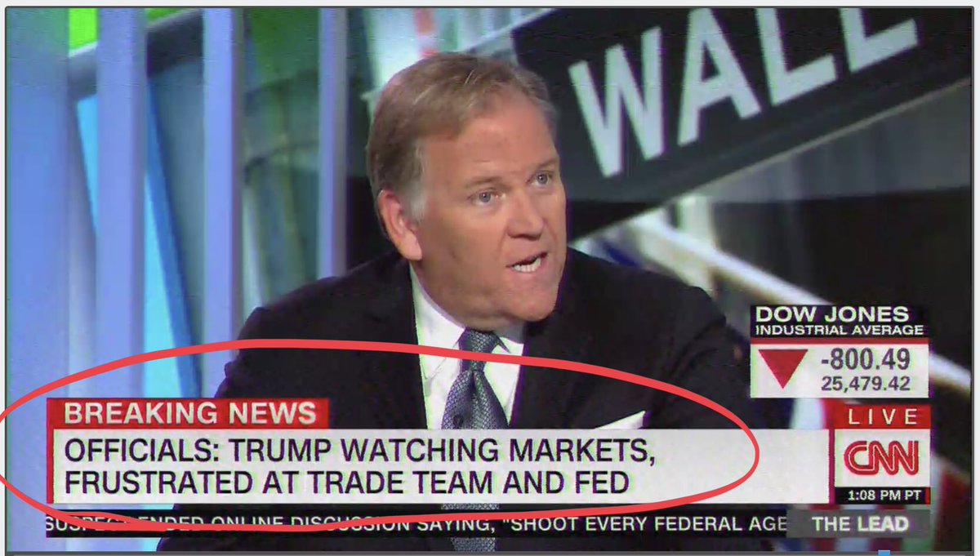
Task: Click the DOW JONES Industrial Average header
Action: tap(839, 322)
